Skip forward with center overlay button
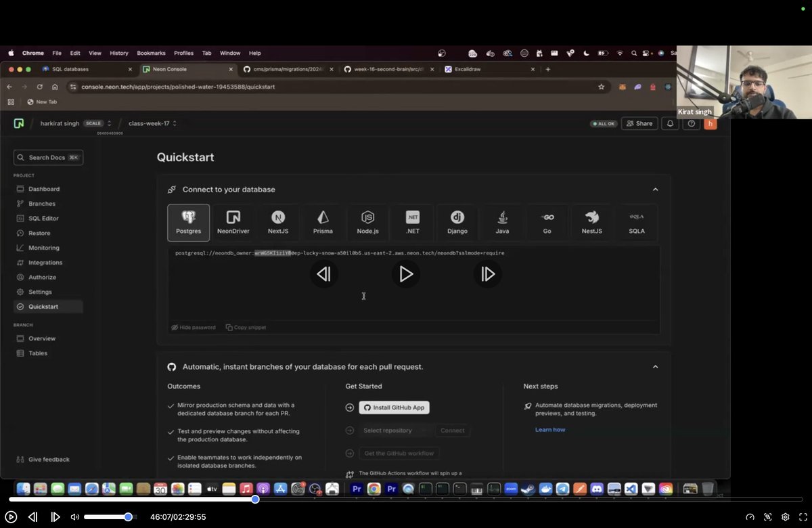 488,274
